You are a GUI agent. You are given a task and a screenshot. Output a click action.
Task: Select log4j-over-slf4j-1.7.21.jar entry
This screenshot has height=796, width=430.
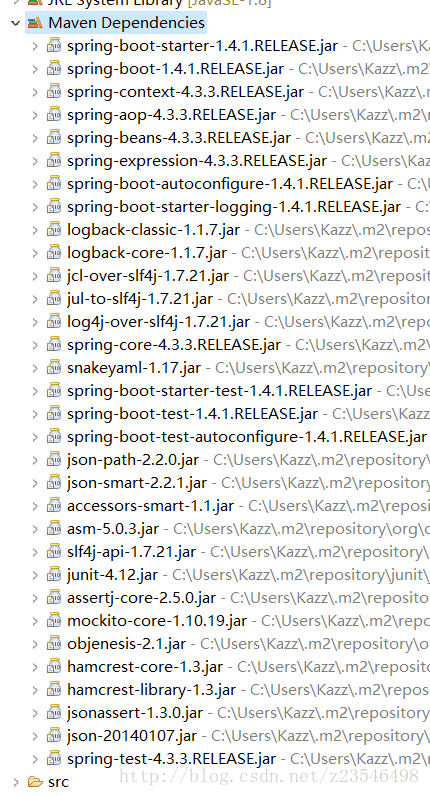tap(158, 322)
